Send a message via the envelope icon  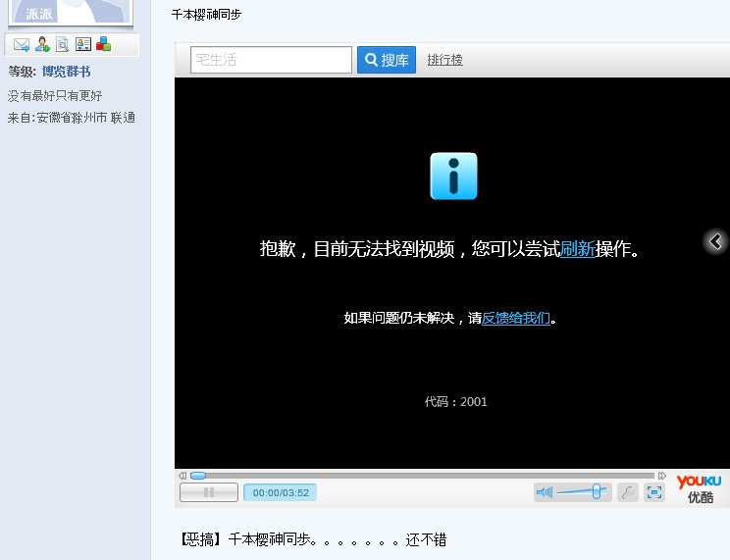coord(22,45)
